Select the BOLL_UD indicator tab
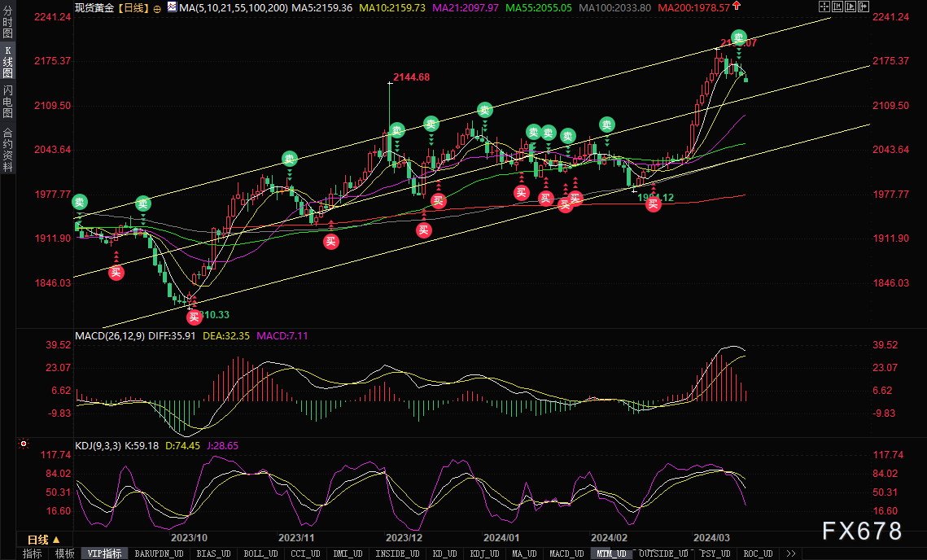The height and width of the screenshot is (560, 927). [260, 553]
